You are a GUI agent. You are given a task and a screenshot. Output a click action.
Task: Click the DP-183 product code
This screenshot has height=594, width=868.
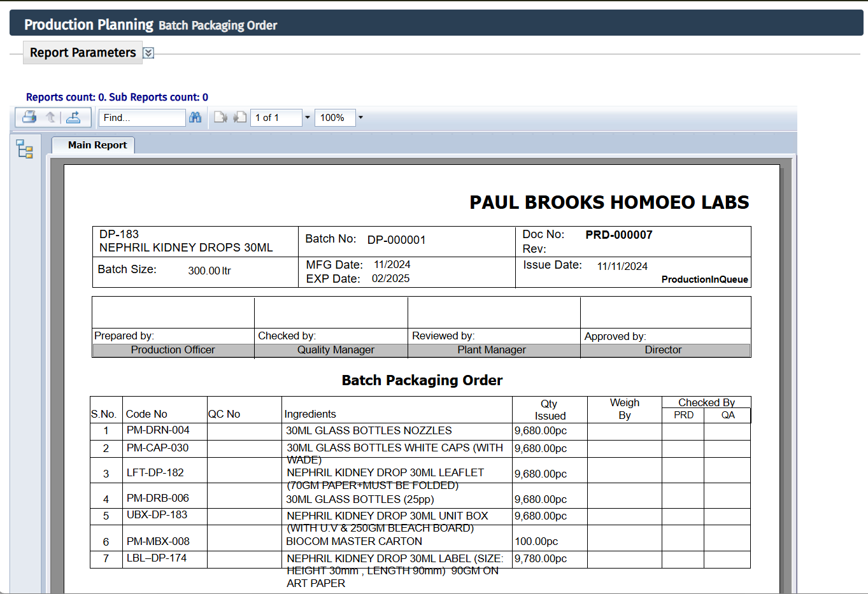click(x=119, y=234)
